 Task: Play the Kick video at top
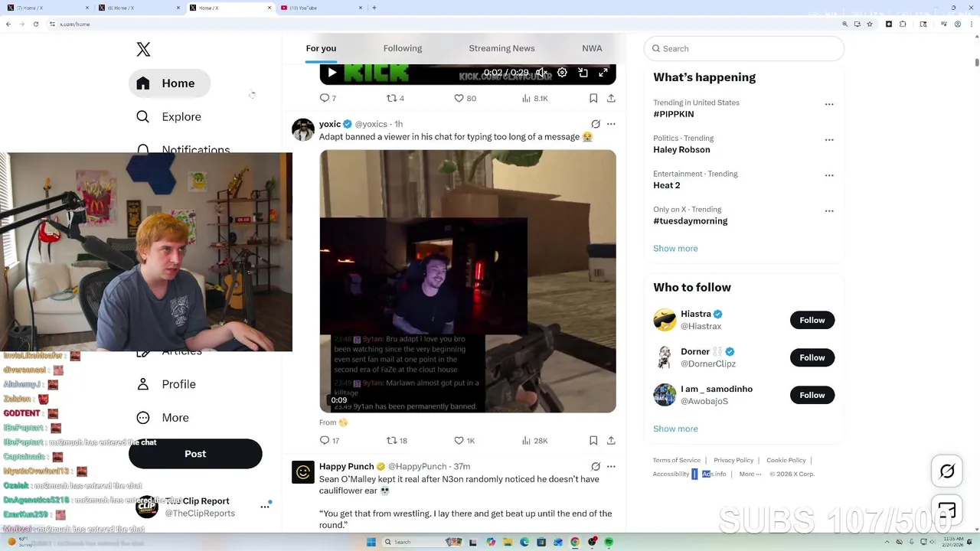coord(332,73)
